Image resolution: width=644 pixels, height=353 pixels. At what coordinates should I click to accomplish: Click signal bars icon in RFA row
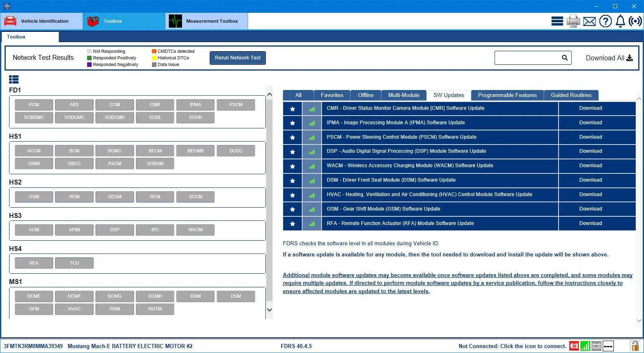point(312,223)
